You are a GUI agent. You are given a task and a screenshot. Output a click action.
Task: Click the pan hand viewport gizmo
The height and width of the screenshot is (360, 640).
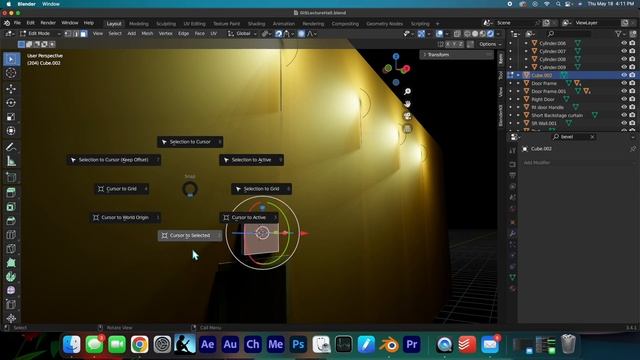pyautogui.click(x=407, y=104)
